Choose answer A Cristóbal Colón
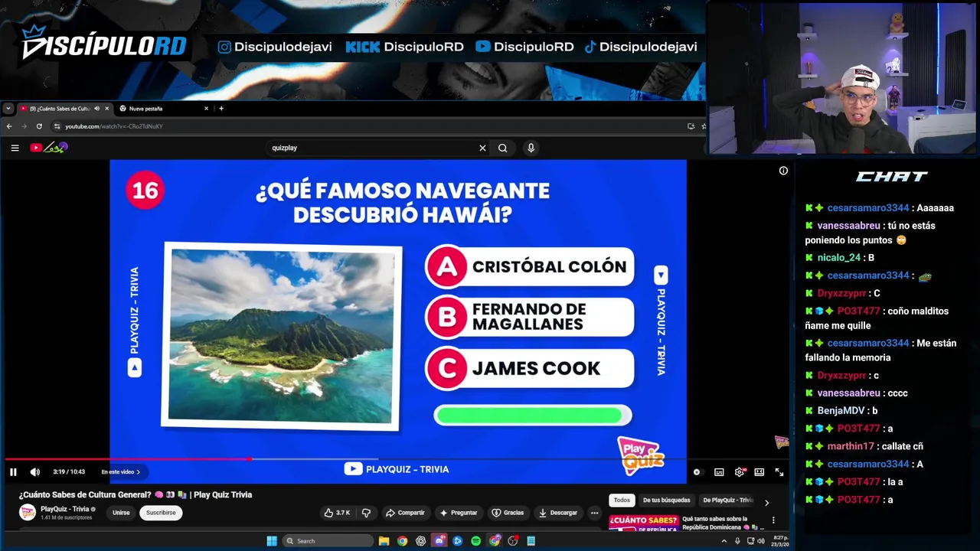 530,267
